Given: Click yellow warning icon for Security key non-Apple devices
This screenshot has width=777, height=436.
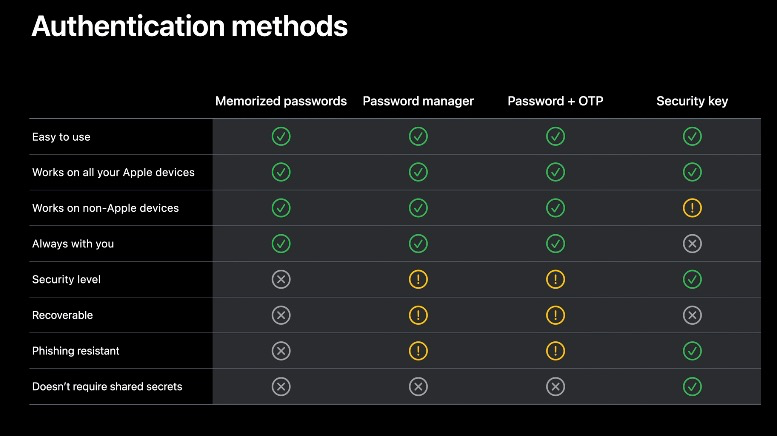Looking at the screenshot, I should pyautogui.click(x=692, y=208).
